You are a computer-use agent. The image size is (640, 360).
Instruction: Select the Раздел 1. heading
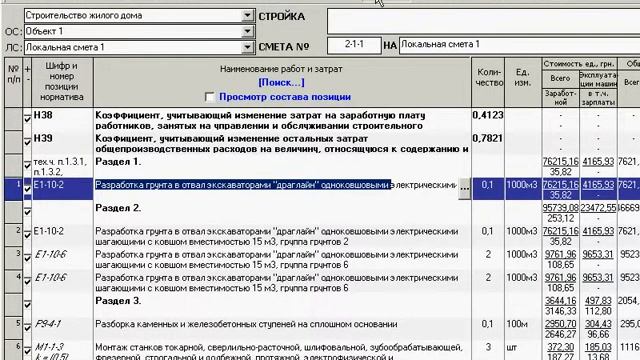pos(118,162)
